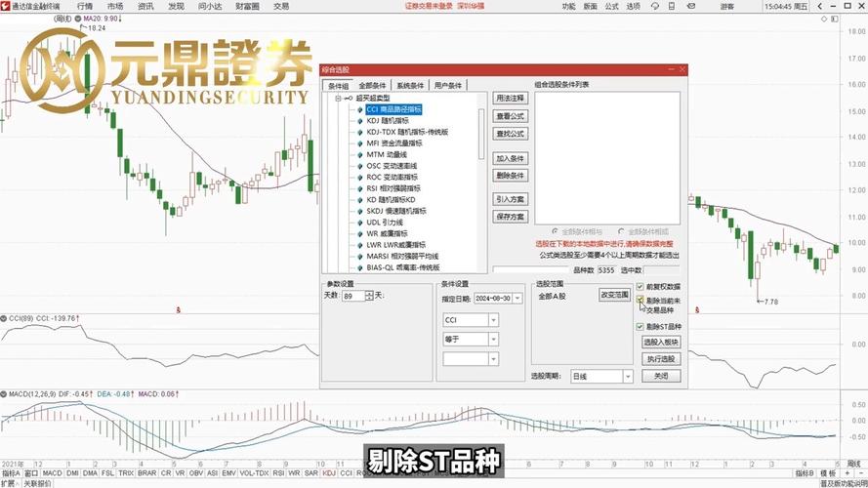The image size is (868, 488).
Task: Select the WR 威廉指标 formula icon
Action: (x=360, y=234)
